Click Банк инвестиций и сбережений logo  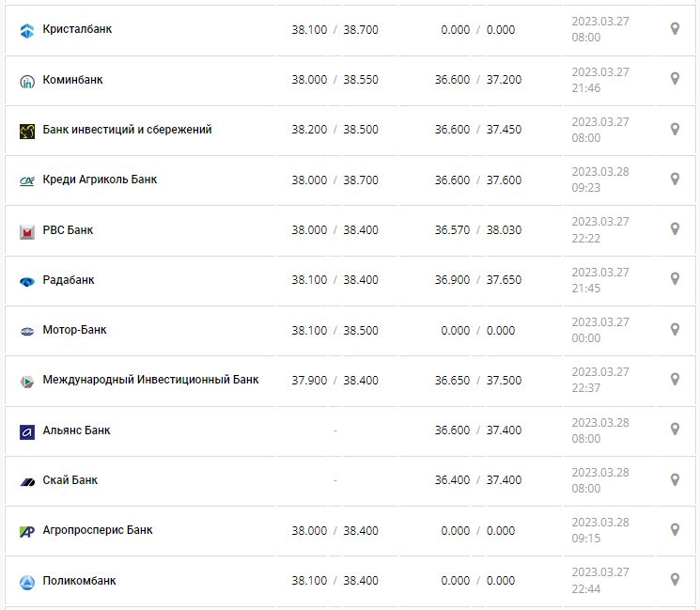(26, 131)
